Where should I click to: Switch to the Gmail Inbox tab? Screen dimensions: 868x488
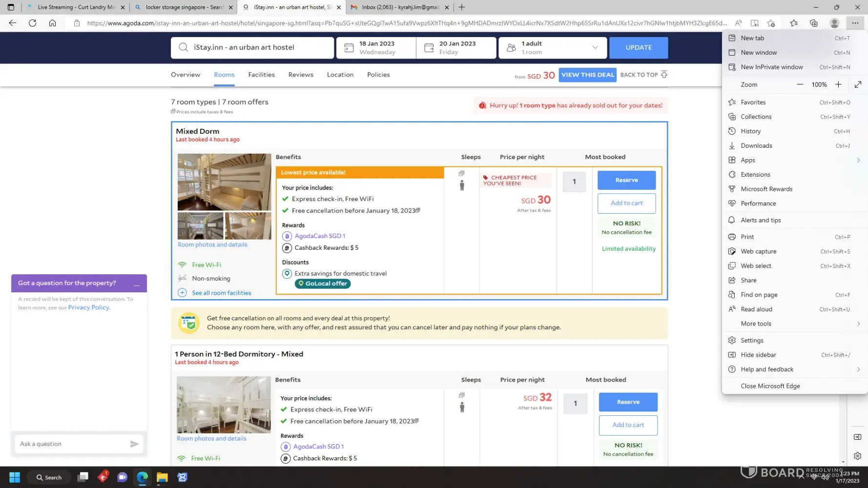[400, 7]
